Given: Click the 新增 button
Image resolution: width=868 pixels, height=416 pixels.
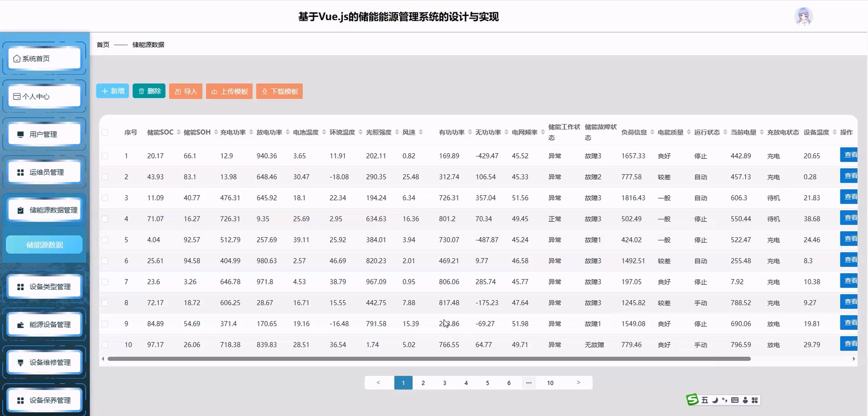Looking at the screenshot, I should 113,91.
